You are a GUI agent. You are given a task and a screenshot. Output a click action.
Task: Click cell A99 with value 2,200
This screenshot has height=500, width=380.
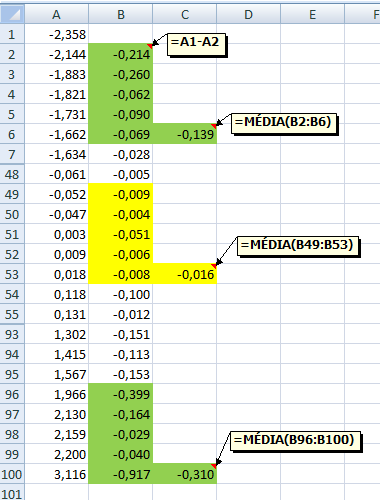(56, 454)
